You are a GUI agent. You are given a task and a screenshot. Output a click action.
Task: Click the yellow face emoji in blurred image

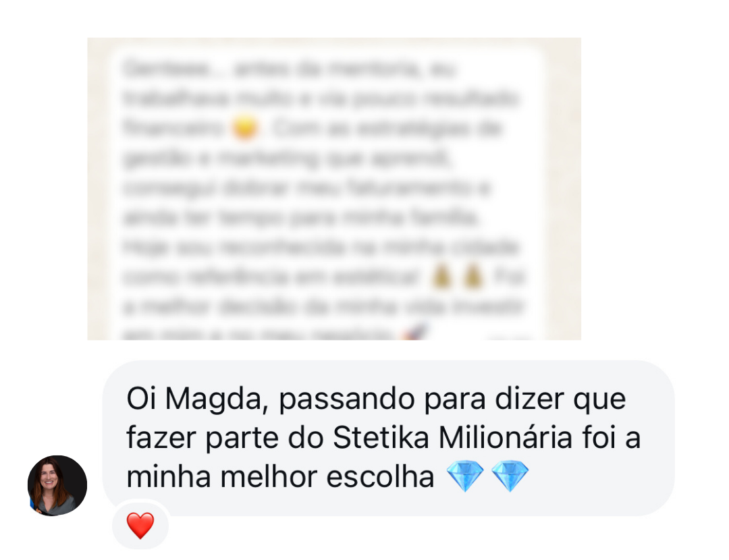point(245,128)
